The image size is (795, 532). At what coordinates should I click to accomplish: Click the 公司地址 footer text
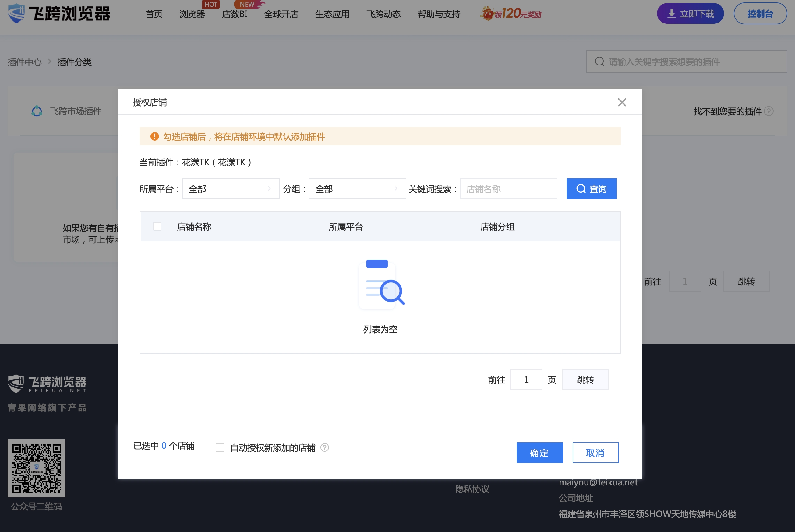(576, 498)
